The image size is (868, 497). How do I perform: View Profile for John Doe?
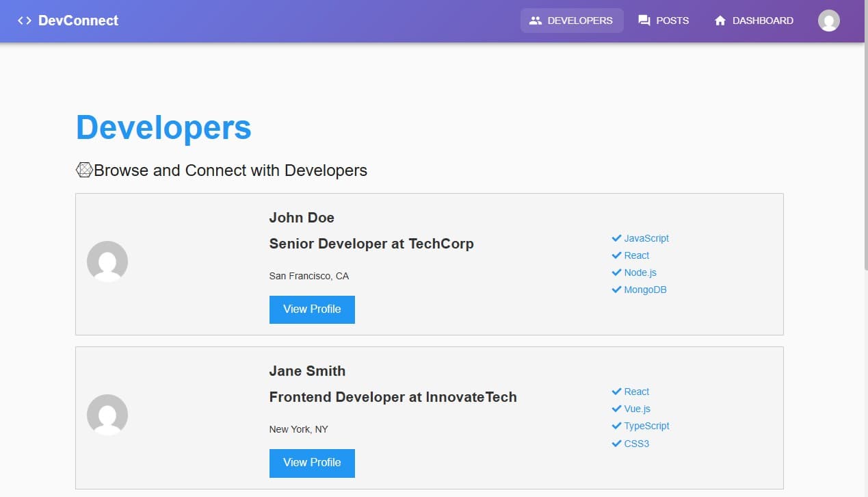312,309
